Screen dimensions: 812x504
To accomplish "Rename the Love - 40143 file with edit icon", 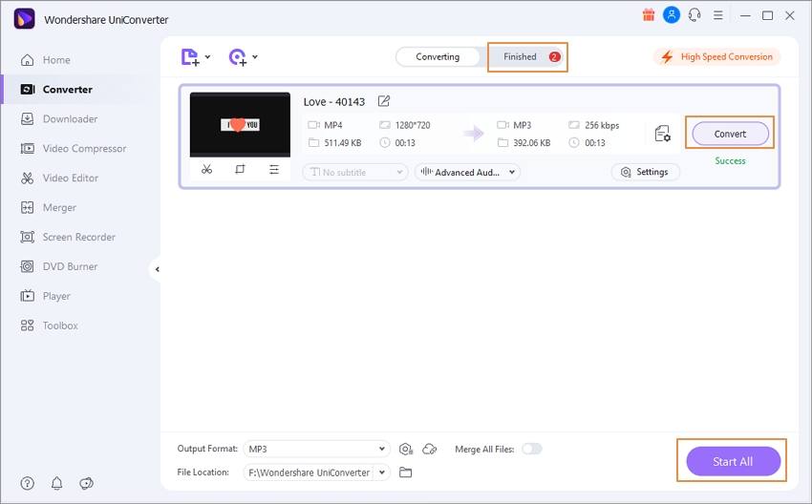I will (384, 101).
